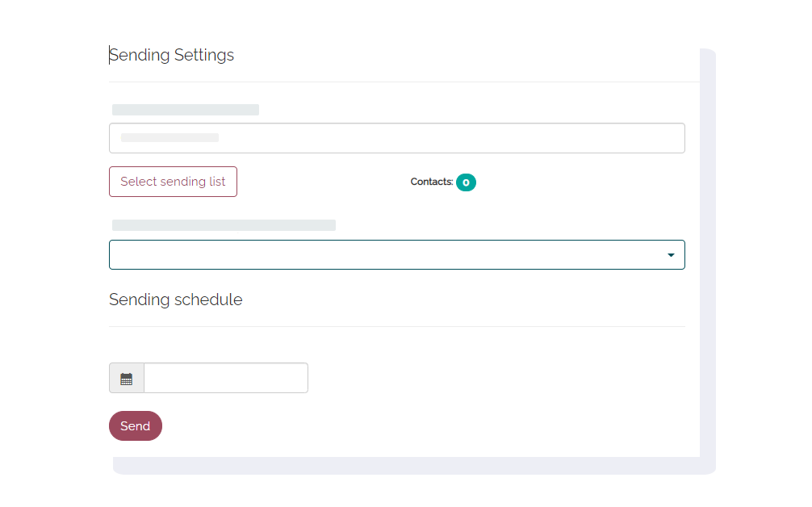
Task: Focus the top empty text input
Action: pos(396,138)
